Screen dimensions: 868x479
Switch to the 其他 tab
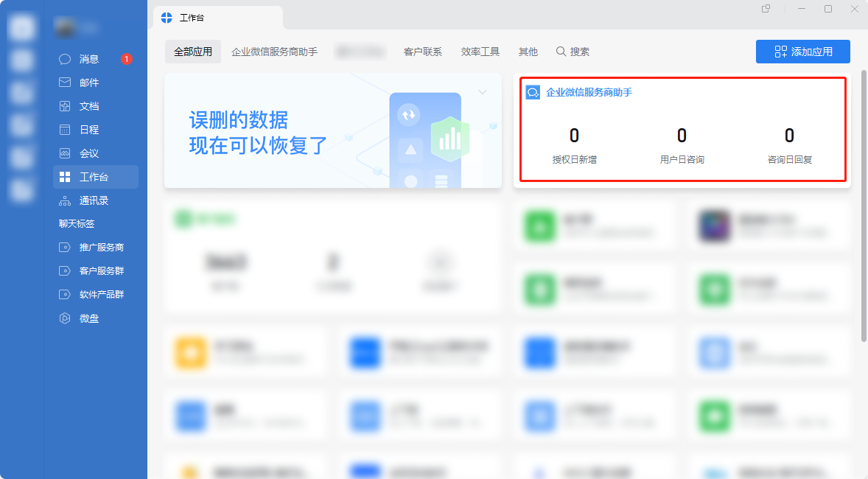[x=528, y=52]
